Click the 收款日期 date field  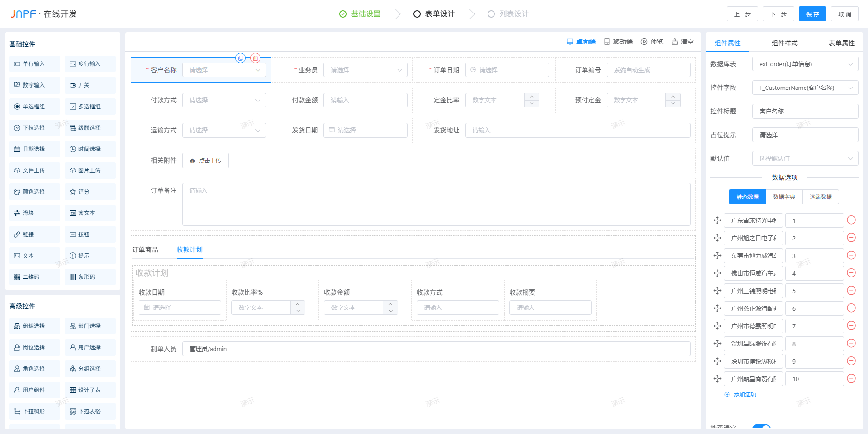click(180, 308)
